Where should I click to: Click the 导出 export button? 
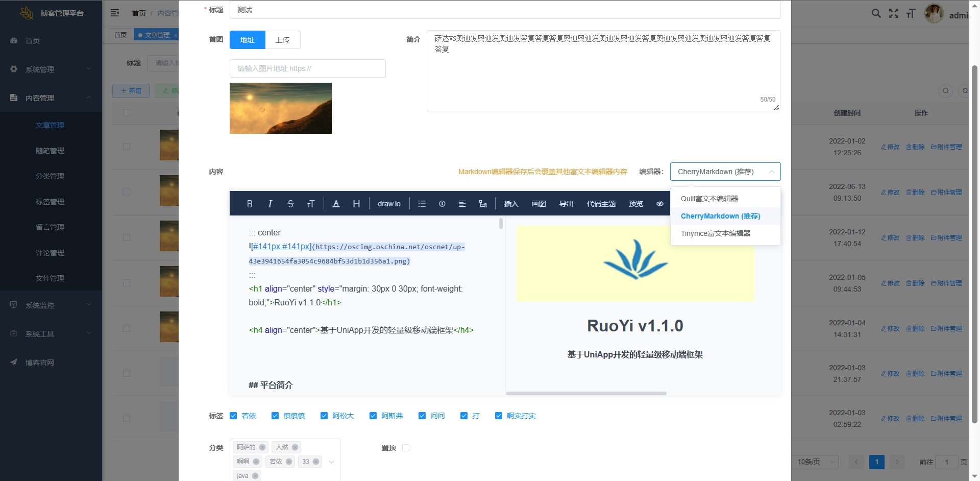click(566, 204)
